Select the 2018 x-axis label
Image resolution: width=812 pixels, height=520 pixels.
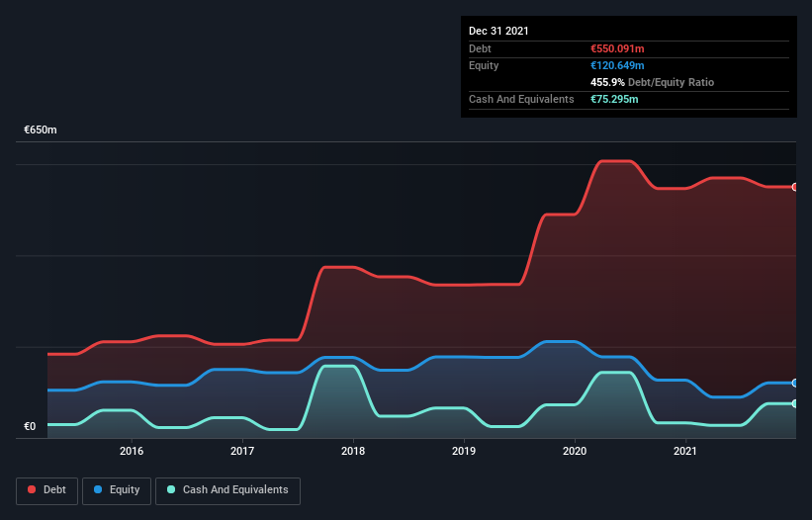click(x=353, y=451)
